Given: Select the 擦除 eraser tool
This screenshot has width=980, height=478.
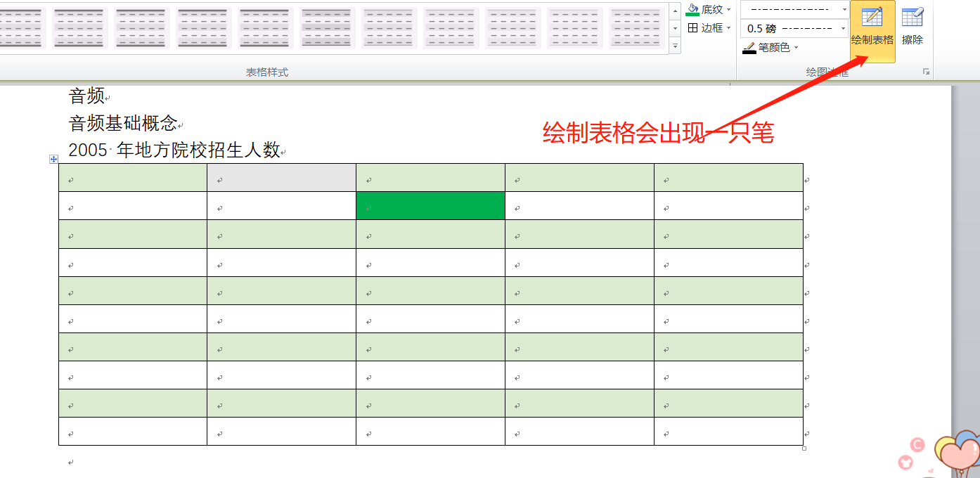Looking at the screenshot, I should (913, 28).
